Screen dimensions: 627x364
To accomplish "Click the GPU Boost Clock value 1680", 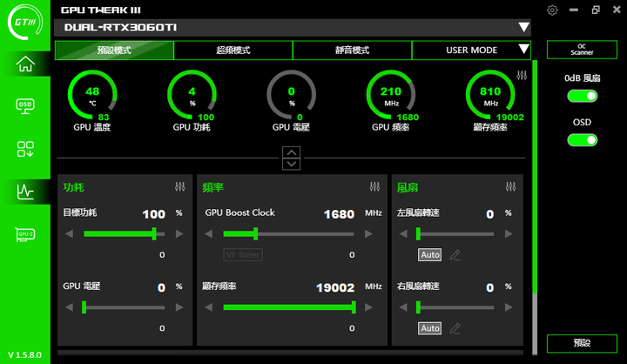I will coord(339,214).
